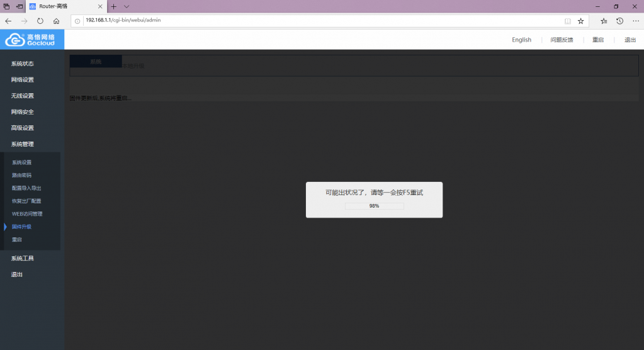Open the favorites hub icon

(x=604, y=21)
